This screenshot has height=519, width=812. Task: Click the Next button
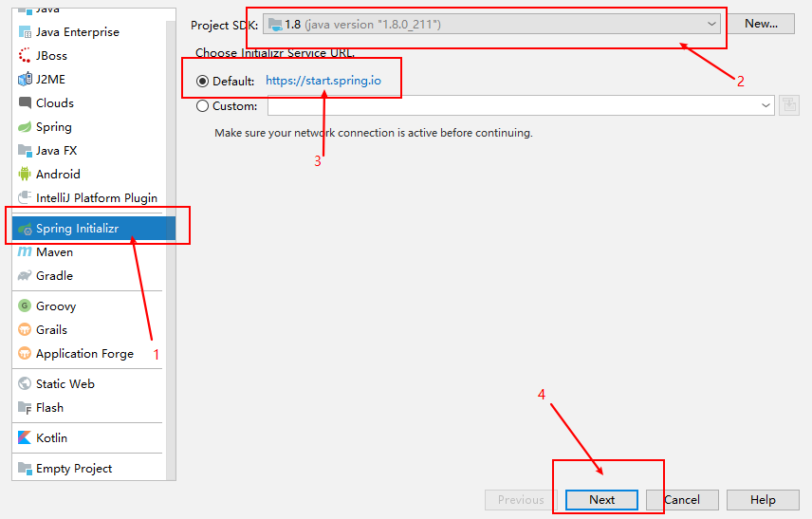601,500
